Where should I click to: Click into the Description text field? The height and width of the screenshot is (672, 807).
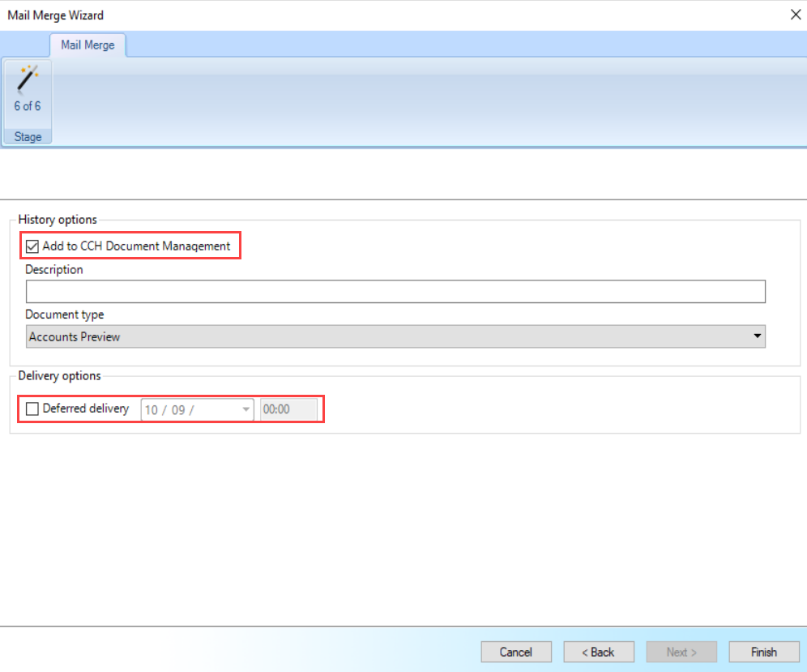pos(395,292)
